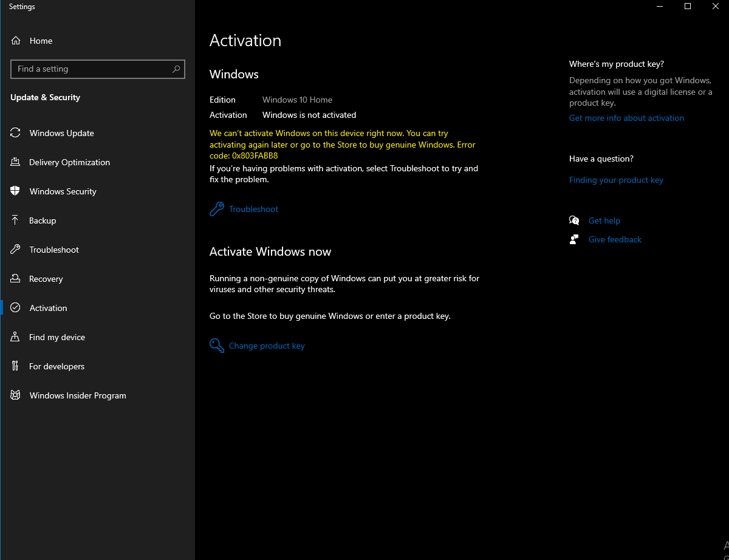Open Finding your product key link

616,180
